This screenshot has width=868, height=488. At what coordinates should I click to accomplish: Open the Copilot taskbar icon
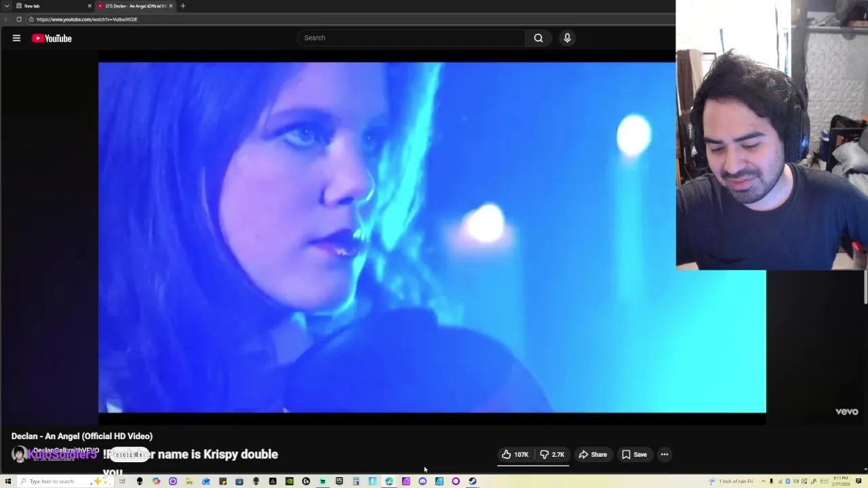point(156,481)
